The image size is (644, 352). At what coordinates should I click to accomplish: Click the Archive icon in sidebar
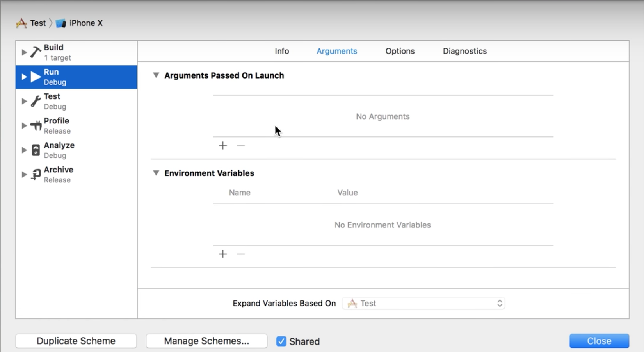(36, 175)
